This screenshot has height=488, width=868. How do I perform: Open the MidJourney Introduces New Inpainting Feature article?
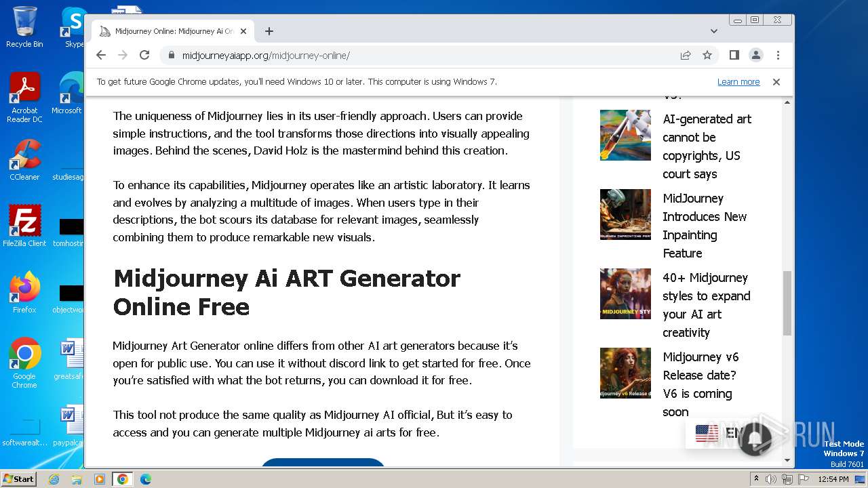coord(705,226)
